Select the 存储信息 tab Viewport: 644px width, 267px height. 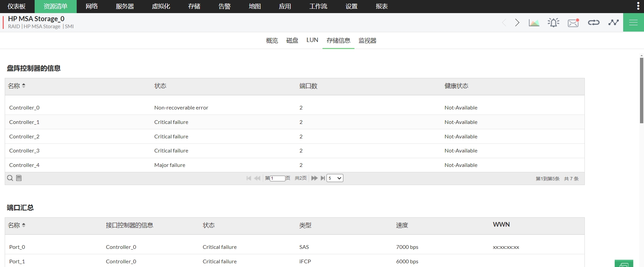[x=338, y=41]
